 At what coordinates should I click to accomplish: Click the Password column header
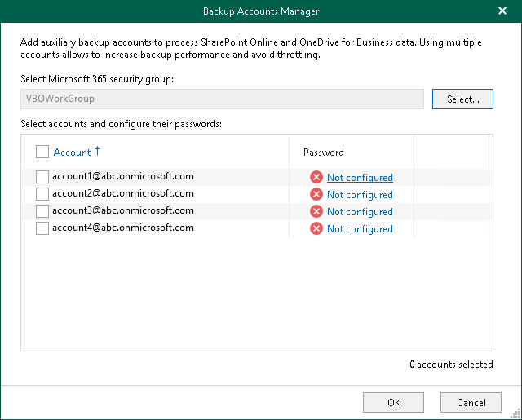pos(324,153)
